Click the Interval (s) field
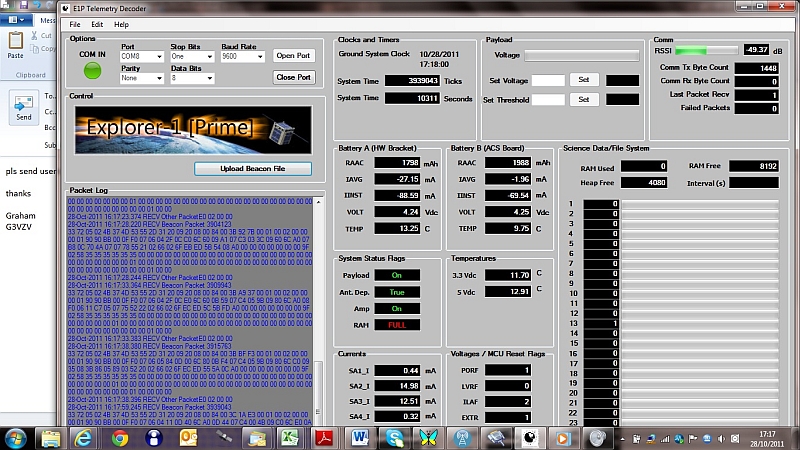 pos(754,183)
